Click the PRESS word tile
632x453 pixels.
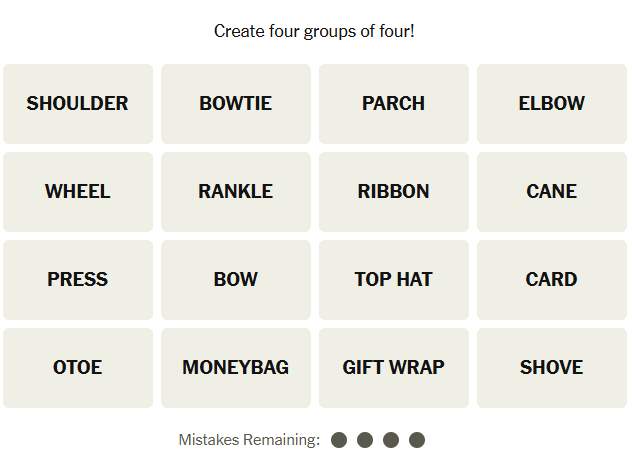(78, 280)
